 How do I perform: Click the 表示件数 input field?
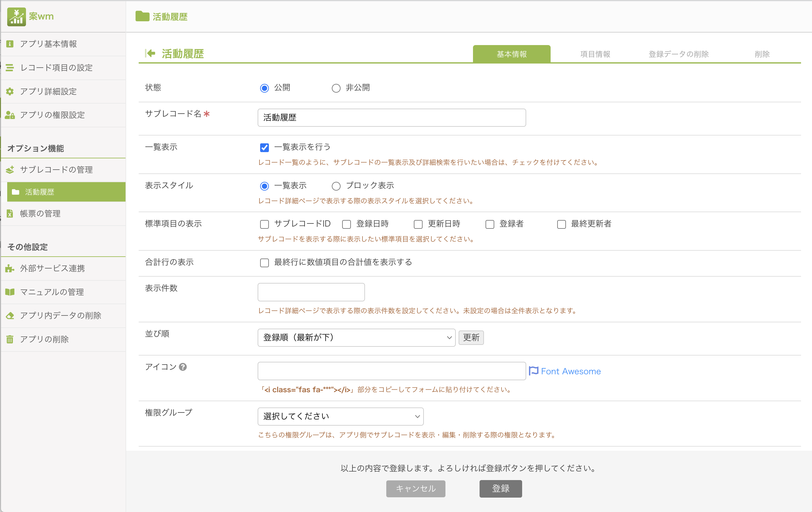click(x=311, y=292)
